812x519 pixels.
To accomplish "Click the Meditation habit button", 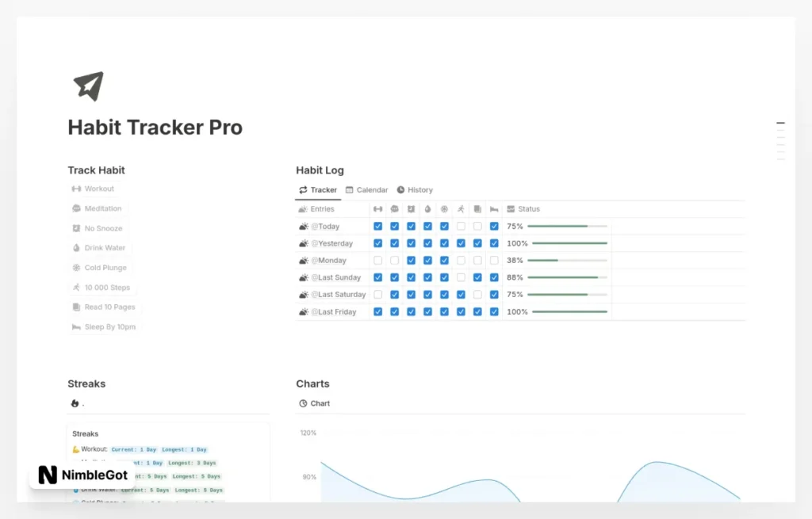I will 97,208.
